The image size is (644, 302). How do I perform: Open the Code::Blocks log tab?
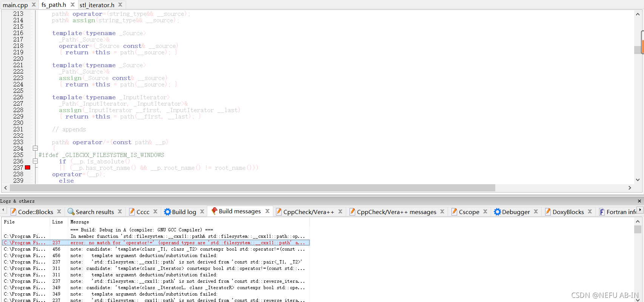click(x=35, y=212)
